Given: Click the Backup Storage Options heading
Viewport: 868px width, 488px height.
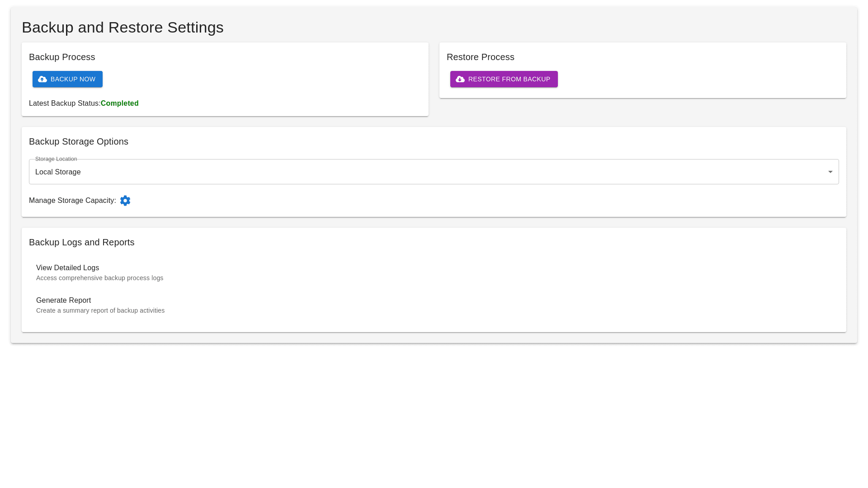Looking at the screenshot, I should point(79,141).
